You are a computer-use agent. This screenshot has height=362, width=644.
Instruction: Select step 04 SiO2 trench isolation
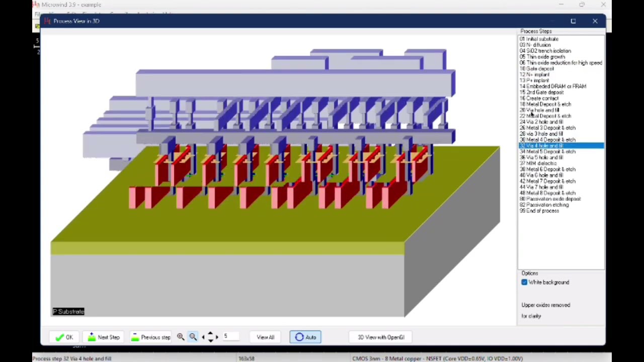coord(561,51)
